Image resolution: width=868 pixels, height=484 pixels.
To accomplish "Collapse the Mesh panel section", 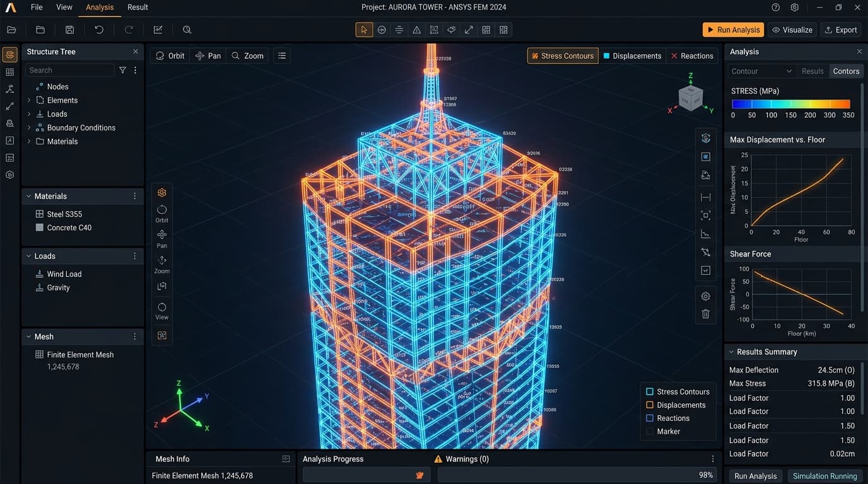I will [x=28, y=337].
